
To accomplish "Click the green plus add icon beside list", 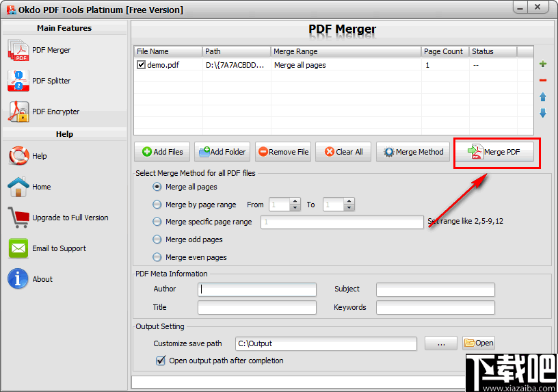I will pyautogui.click(x=543, y=64).
